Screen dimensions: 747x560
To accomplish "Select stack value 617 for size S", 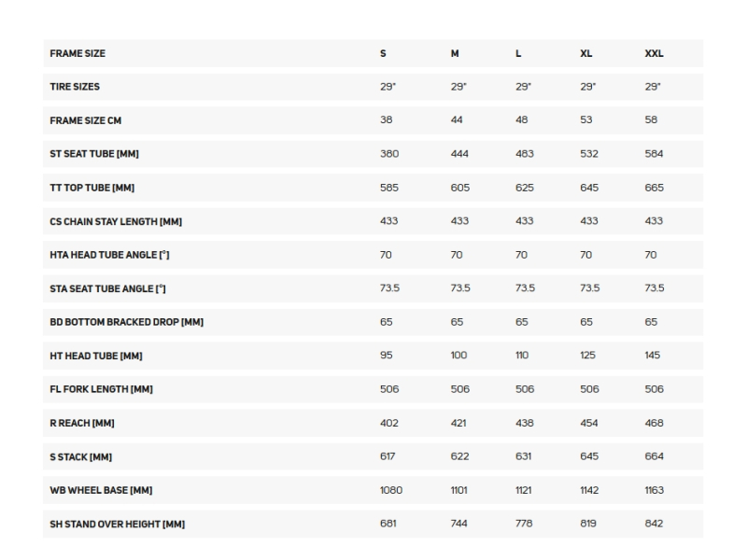I will [x=388, y=456].
